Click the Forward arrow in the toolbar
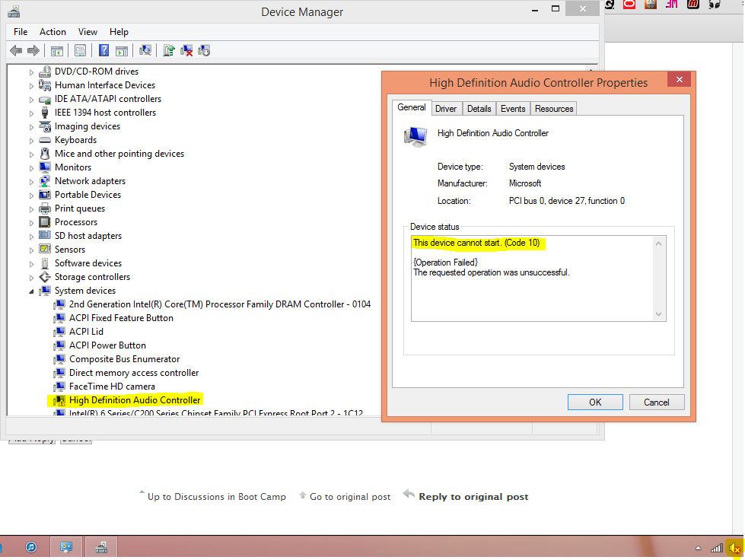Image resolution: width=745 pixels, height=560 pixels. (x=33, y=50)
